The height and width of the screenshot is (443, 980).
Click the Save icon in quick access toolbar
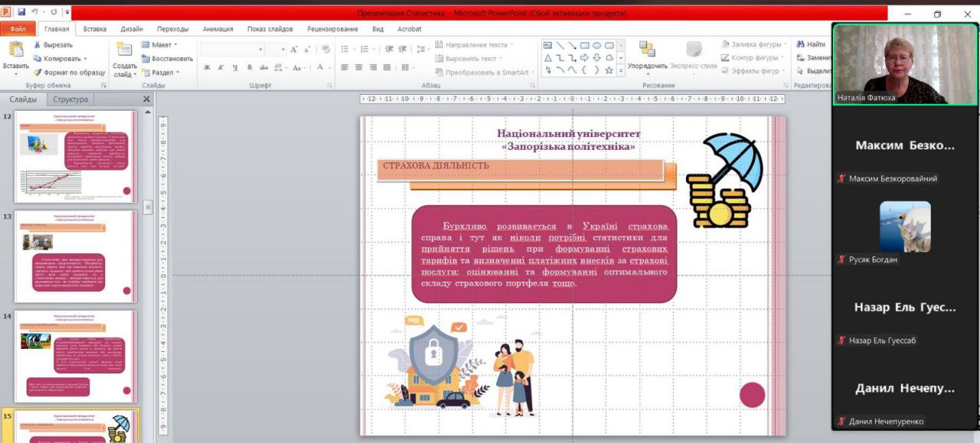[x=21, y=13]
